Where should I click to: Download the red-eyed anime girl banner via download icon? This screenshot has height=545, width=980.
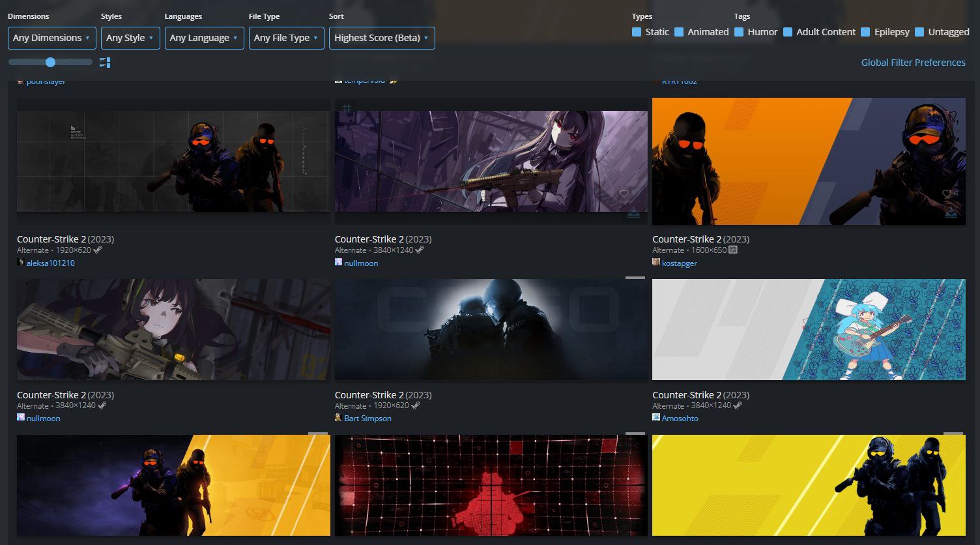click(x=633, y=213)
